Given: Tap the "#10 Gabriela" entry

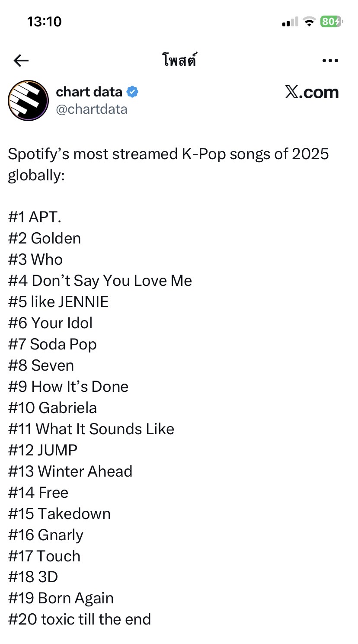Looking at the screenshot, I should 52,408.
